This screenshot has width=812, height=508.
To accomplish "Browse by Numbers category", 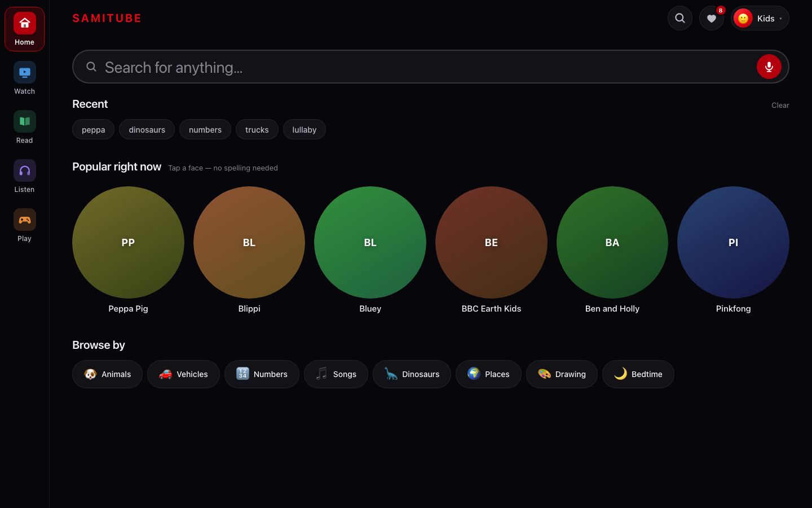I will point(262,374).
